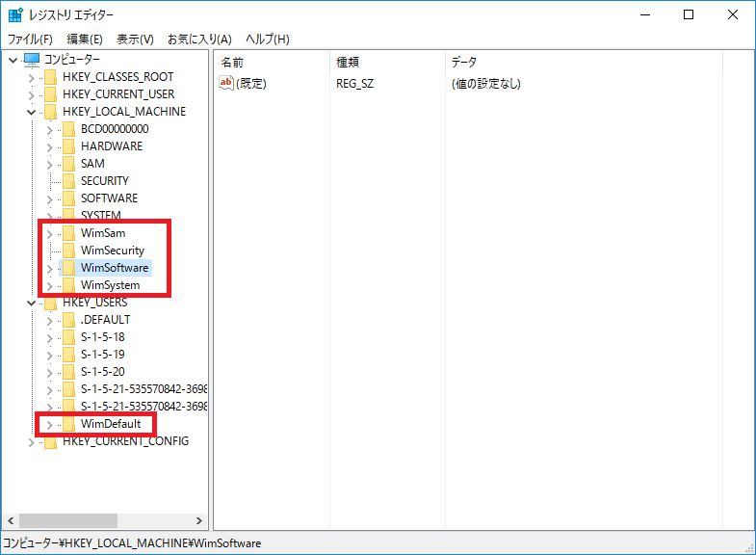Screen dimensions: 756x555
Task: Open the 表示(V) menu
Action: (135, 40)
